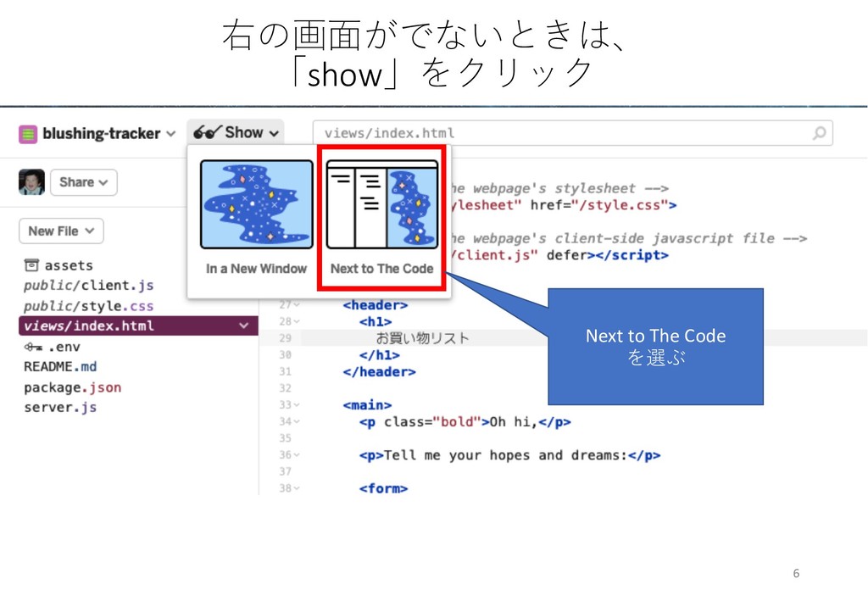The height and width of the screenshot is (601, 868).
Task: Click the </h1> closing tag
Action: click(379, 355)
